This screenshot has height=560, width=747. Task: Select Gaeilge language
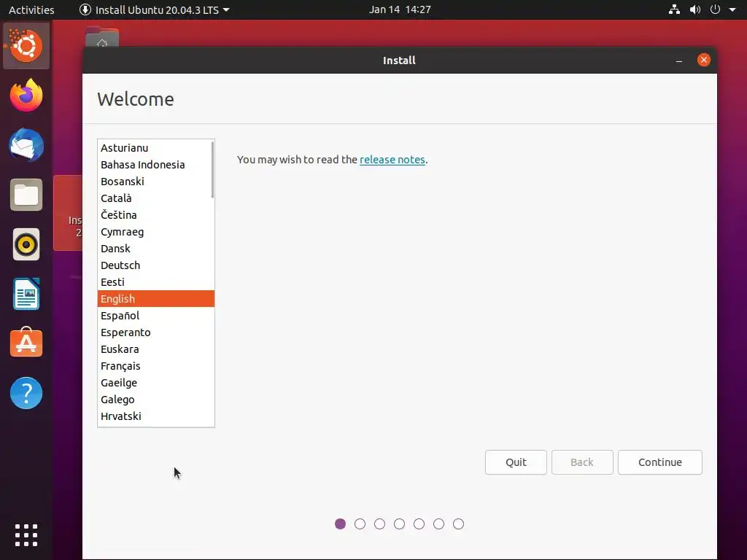pyautogui.click(x=156, y=383)
